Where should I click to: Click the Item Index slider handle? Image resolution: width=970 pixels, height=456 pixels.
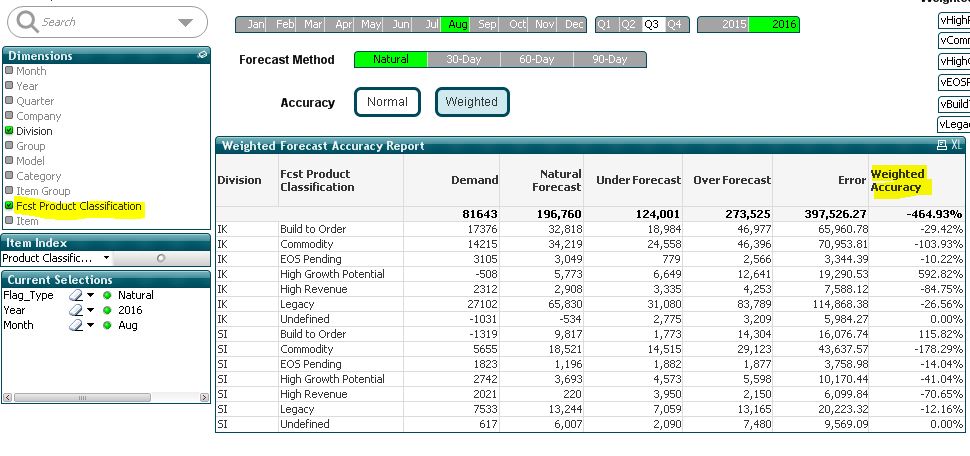click(161, 258)
